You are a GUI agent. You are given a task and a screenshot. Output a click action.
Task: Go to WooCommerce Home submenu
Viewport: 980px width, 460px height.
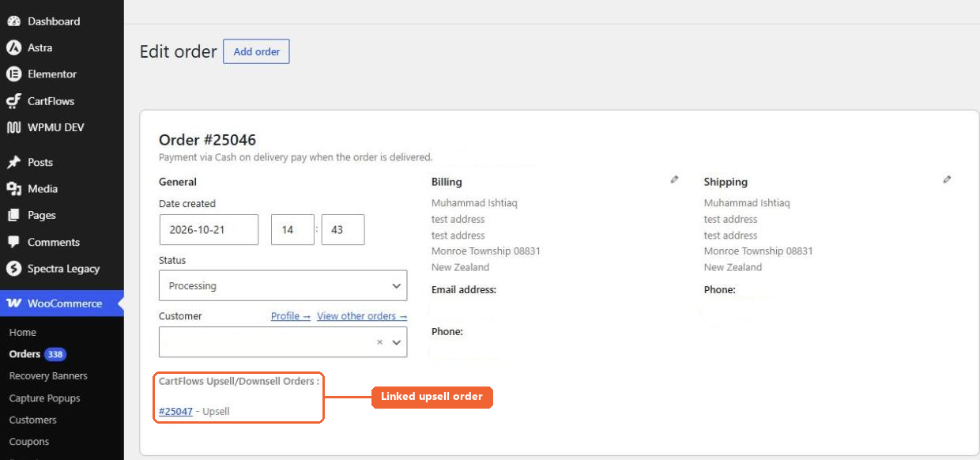tap(23, 333)
